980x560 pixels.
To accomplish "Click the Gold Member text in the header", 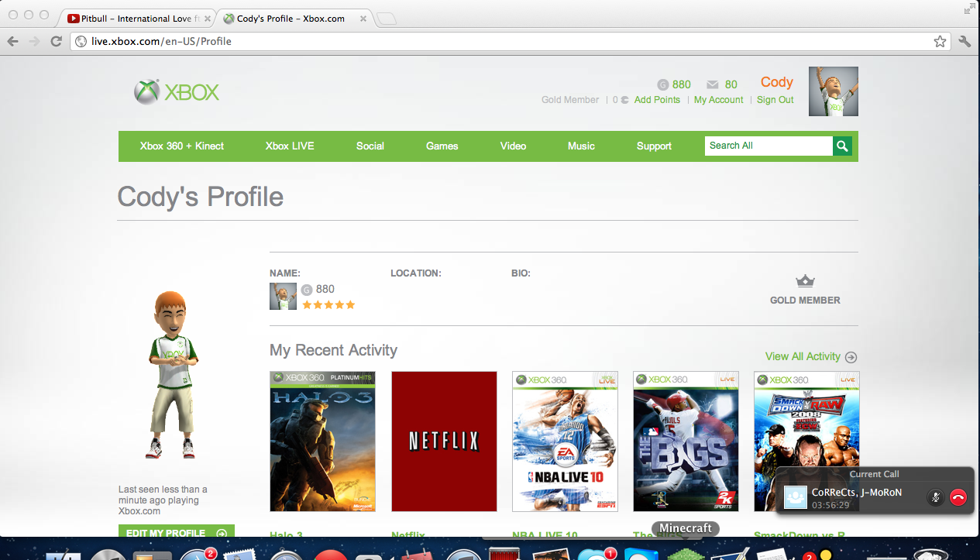I will coord(570,100).
